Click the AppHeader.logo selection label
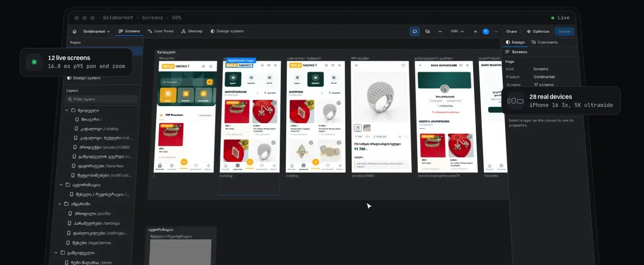644x265 pixels. [x=241, y=60]
